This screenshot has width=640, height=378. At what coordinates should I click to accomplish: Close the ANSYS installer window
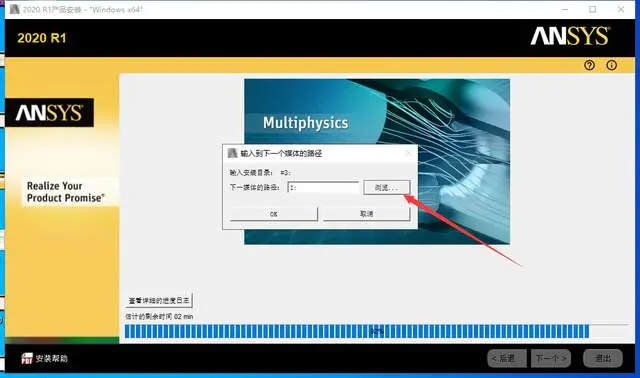point(621,9)
